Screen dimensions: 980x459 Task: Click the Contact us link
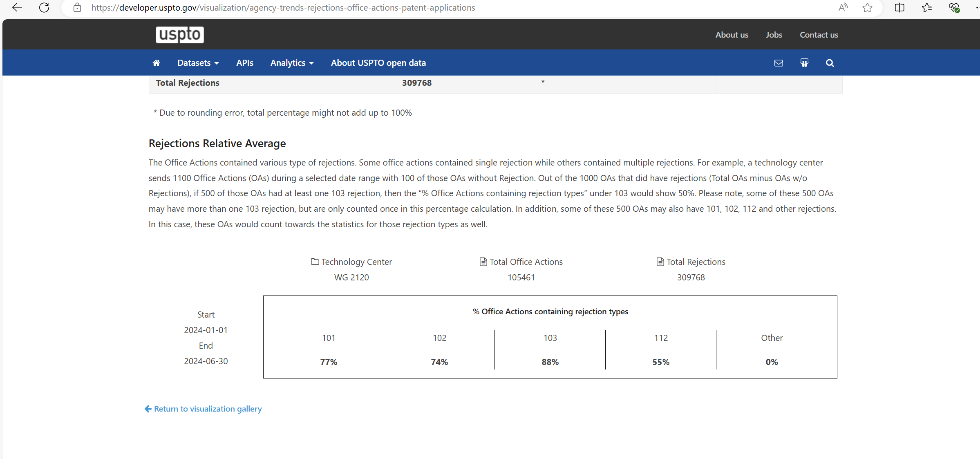click(819, 34)
